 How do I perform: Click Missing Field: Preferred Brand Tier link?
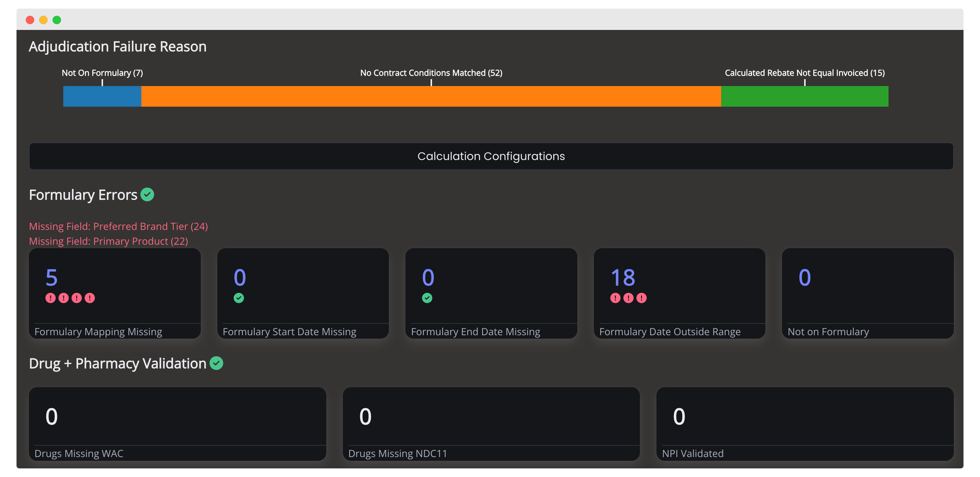click(118, 226)
